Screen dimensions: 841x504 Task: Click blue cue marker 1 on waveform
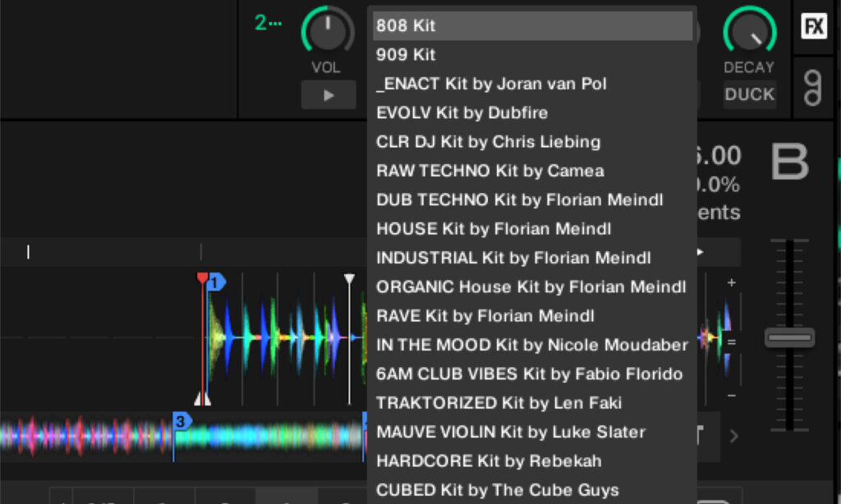click(x=216, y=283)
